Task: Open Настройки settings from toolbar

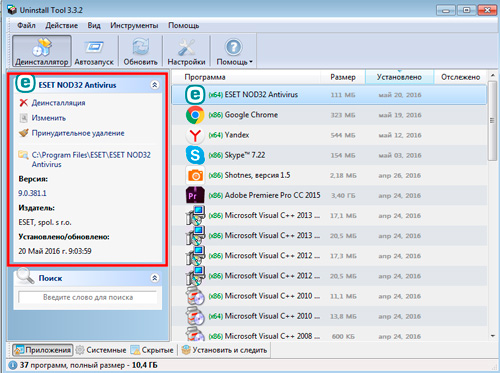Action: pyautogui.click(x=186, y=51)
